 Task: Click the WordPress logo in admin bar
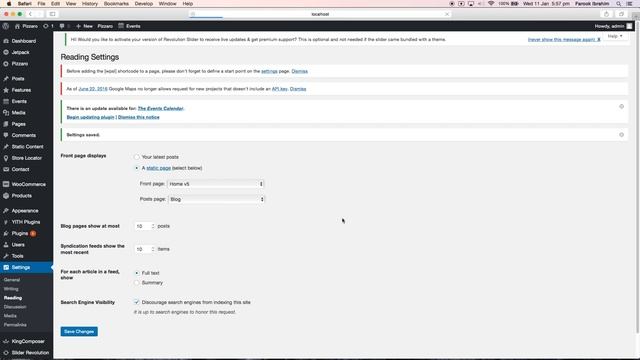click(6, 26)
